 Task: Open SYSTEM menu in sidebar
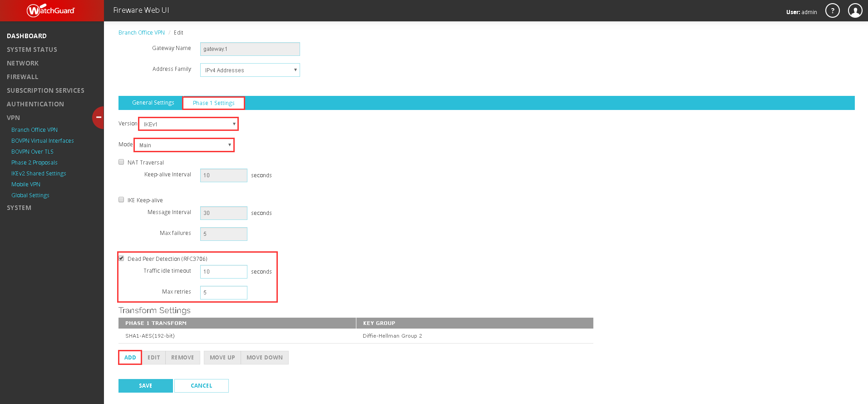click(19, 208)
